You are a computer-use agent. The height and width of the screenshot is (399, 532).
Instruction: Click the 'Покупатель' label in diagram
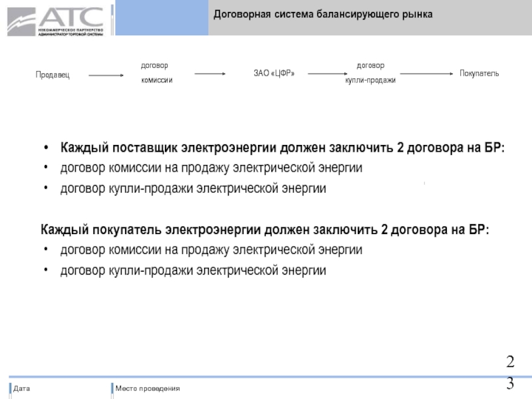(479, 73)
